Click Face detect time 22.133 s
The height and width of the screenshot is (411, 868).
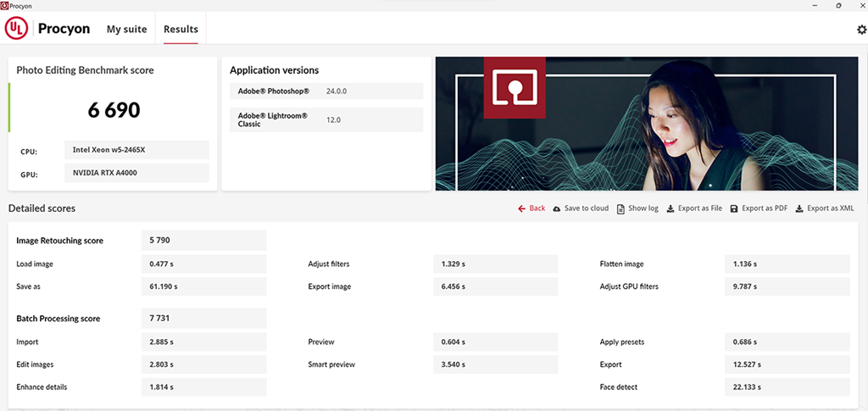point(787,387)
